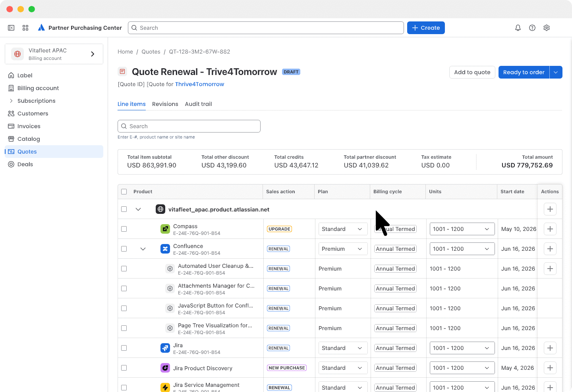Open the app switcher grid icon
This screenshot has height=392, width=572.
click(25, 28)
